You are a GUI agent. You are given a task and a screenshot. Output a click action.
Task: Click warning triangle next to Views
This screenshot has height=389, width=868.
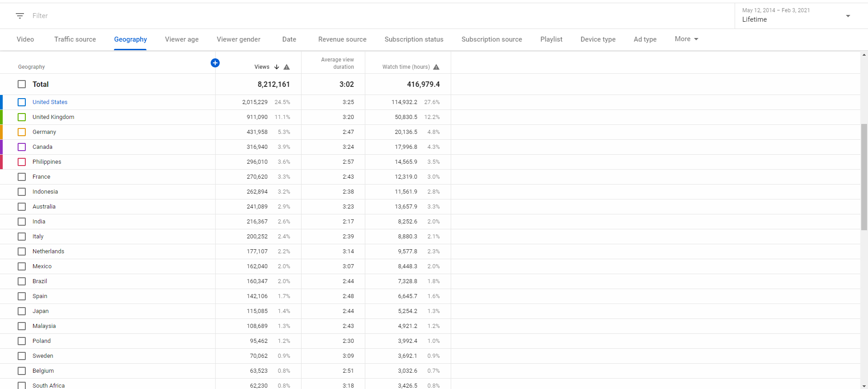[x=287, y=67]
